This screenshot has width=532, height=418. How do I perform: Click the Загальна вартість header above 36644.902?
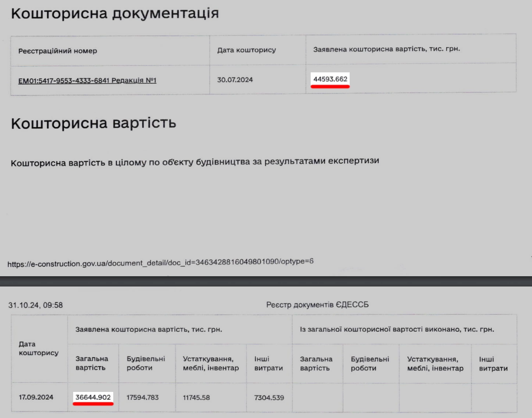[92, 363]
